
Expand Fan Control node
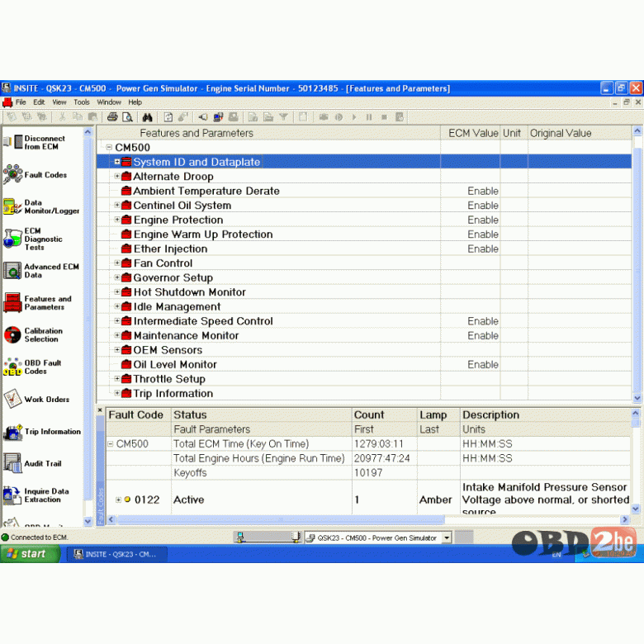tap(117, 263)
